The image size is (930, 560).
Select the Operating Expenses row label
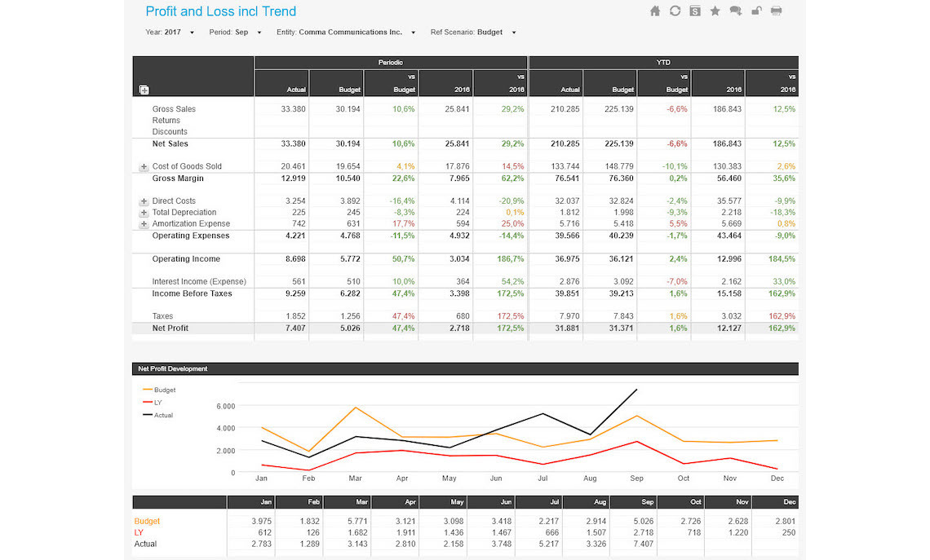pyautogui.click(x=190, y=236)
